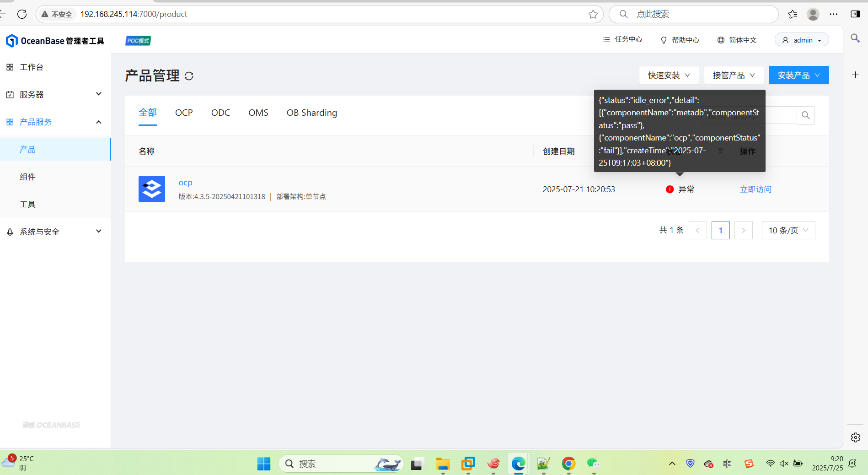This screenshot has width=868, height=475.
Task: Click the taskbar Wi-Fi icon
Action: [x=770, y=464]
